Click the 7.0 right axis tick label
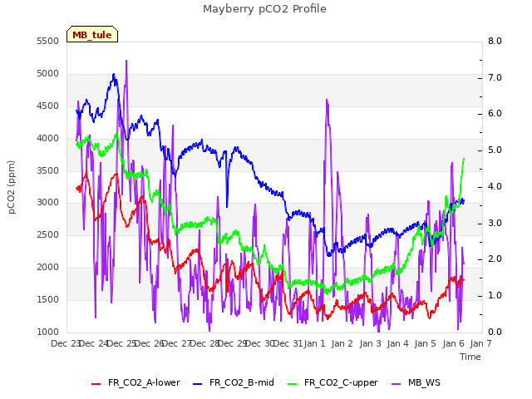 pyautogui.click(x=495, y=77)
